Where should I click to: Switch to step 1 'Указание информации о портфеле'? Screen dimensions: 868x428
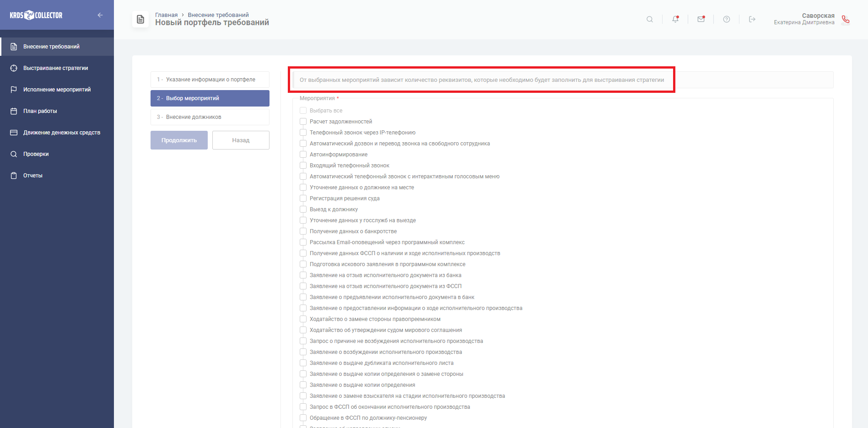(x=210, y=80)
